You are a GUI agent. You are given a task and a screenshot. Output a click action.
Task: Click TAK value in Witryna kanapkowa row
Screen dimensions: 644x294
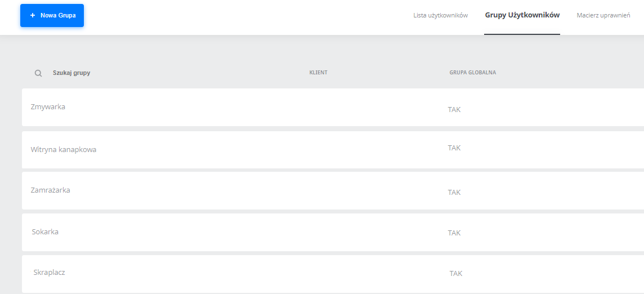tap(454, 148)
